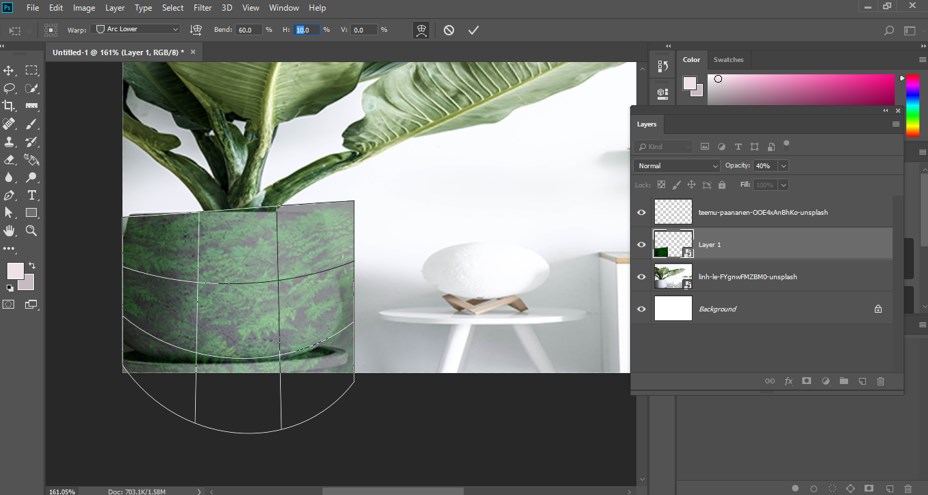Click the Bend value input field
Screen dimensions: 928x495
point(249,30)
